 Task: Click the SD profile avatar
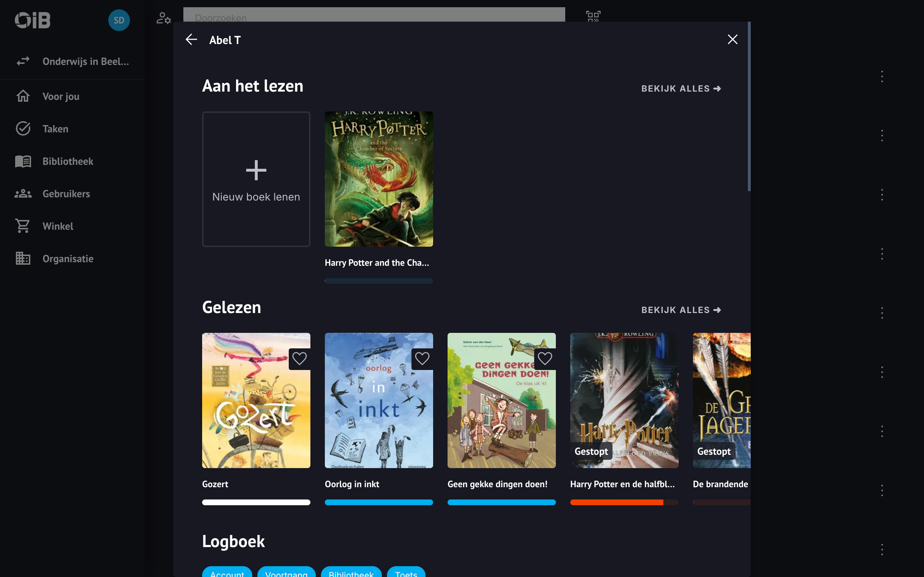[119, 20]
